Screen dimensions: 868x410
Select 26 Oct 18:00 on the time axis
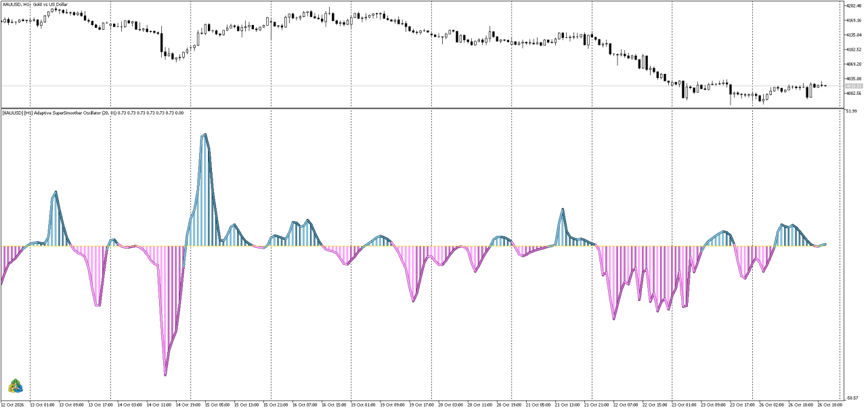pos(830,405)
